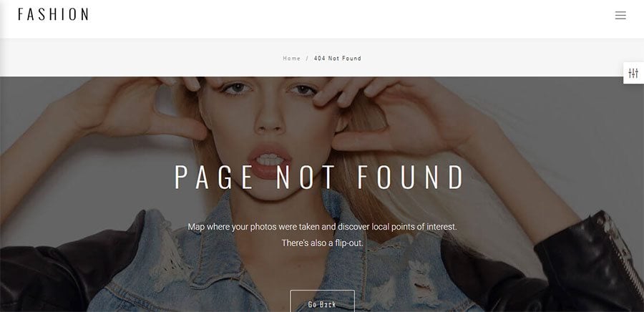Image resolution: width=644 pixels, height=312 pixels.
Task: Click the word NOT in the heading
Action: pyautogui.click(x=305, y=177)
